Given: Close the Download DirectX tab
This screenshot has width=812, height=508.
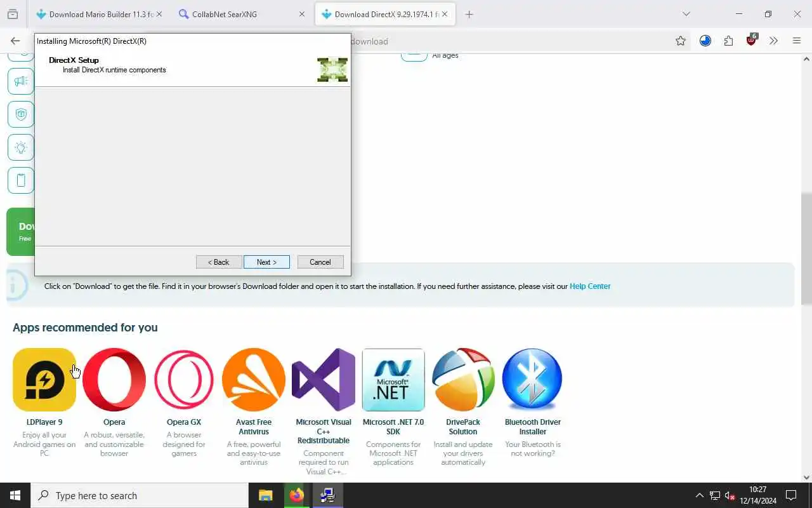Looking at the screenshot, I should coord(445,14).
